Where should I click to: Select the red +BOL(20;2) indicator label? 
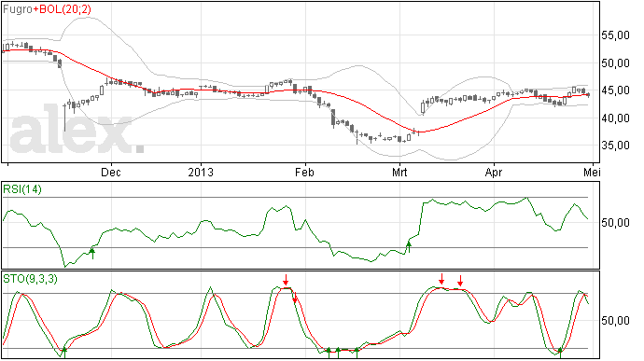click(x=62, y=9)
